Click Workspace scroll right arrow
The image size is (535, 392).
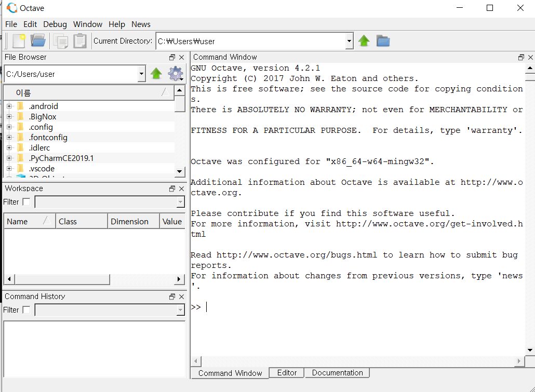pos(179,279)
